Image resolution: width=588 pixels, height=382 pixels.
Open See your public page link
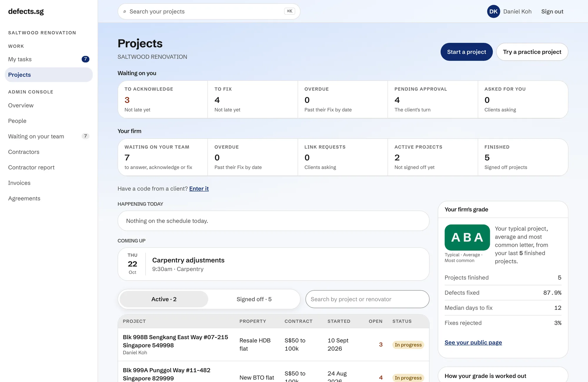point(473,343)
